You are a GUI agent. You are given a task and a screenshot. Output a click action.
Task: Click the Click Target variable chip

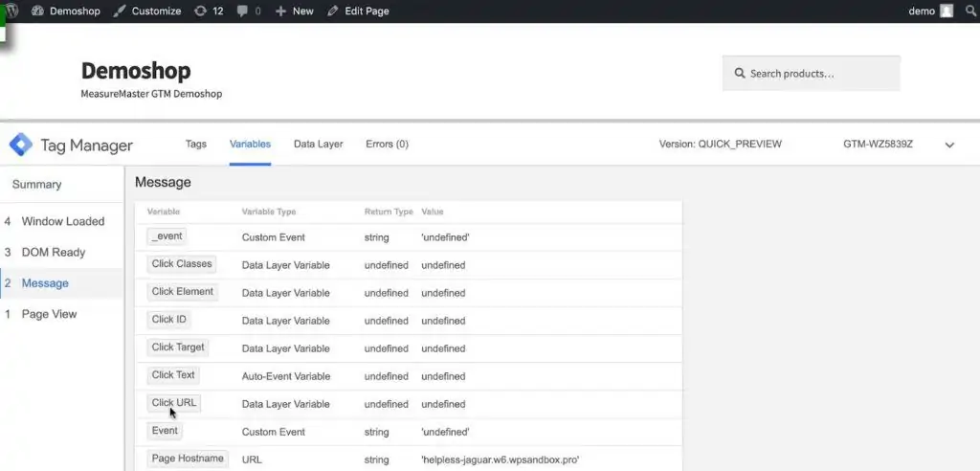178,348
